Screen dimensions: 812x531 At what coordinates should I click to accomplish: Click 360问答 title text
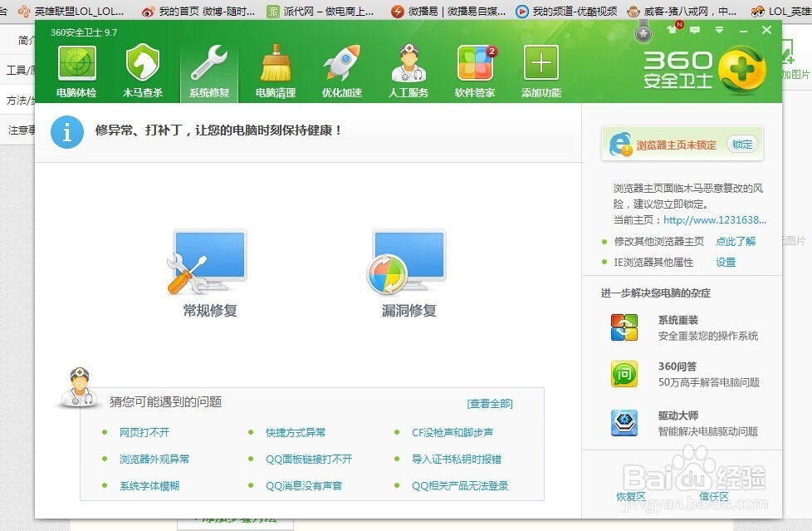[677, 366]
